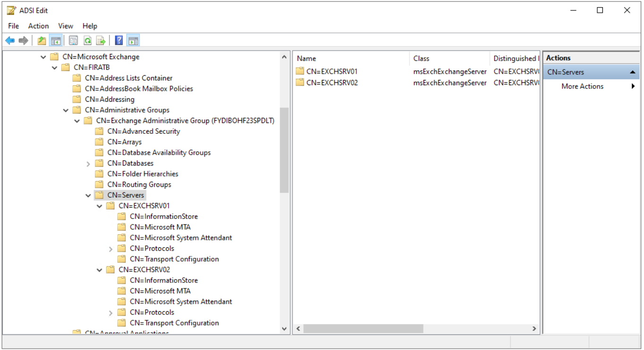Click folder icon of CN=EXCHSRV02 in right list

pos(300,82)
